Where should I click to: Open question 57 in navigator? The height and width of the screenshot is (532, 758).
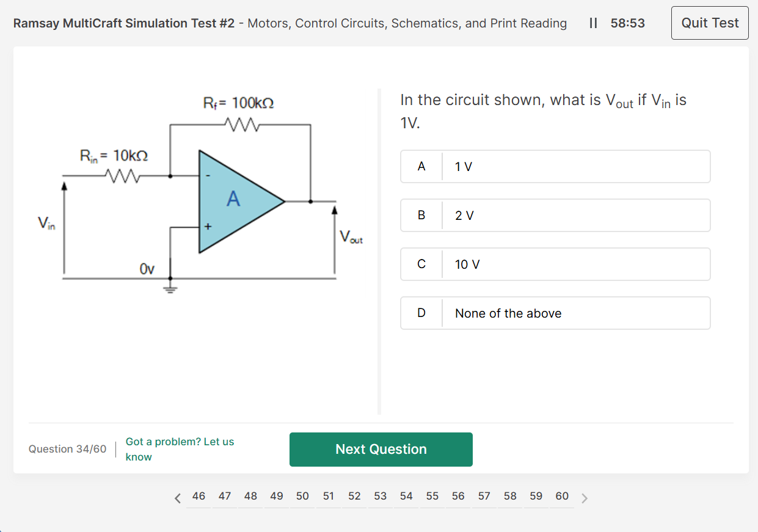pyautogui.click(x=484, y=497)
